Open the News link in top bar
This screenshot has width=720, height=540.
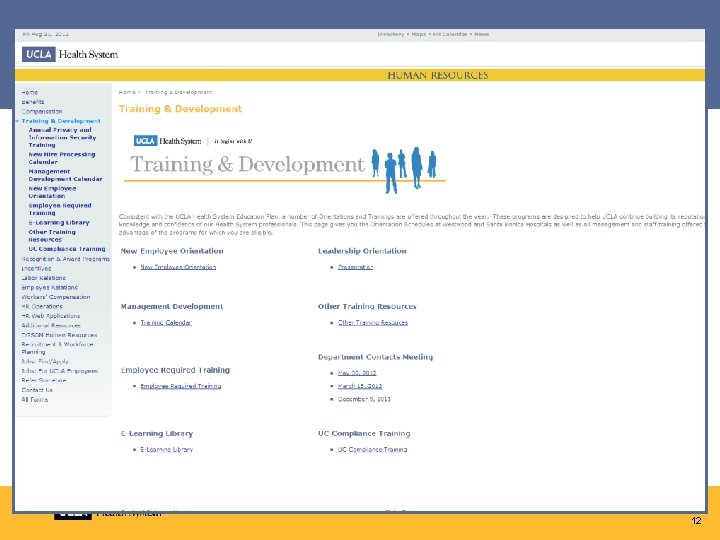pos(482,34)
